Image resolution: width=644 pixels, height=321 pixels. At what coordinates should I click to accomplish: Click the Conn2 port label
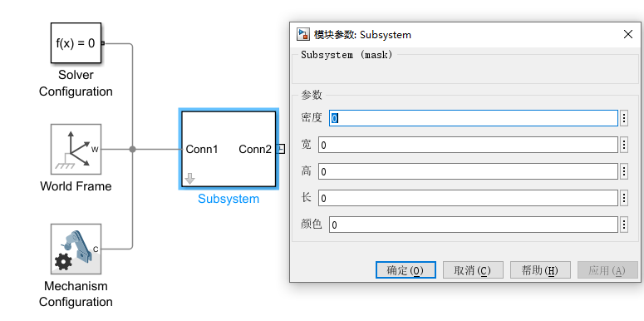(x=255, y=149)
